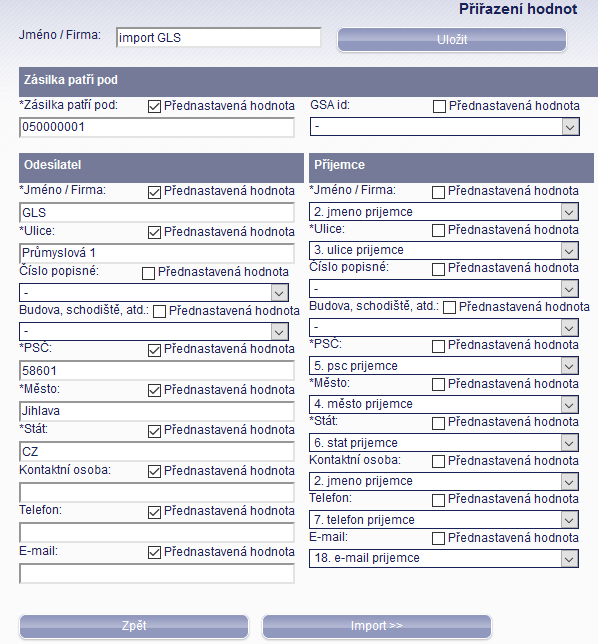598x644 pixels.
Task: Open the '5. psc prijemce' dropdown
Action: click(x=444, y=366)
